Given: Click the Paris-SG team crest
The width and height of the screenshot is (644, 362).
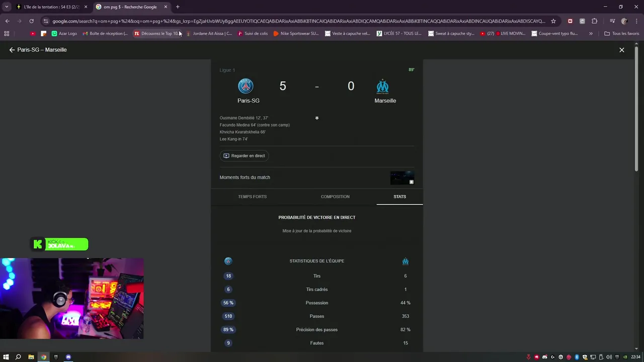Looking at the screenshot, I should (x=246, y=86).
